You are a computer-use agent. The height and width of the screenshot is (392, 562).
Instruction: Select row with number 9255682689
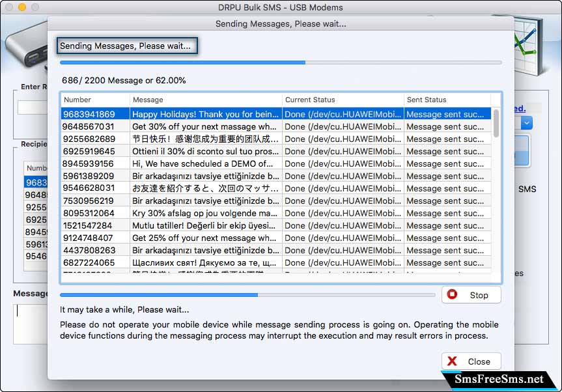pyautogui.click(x=275, y=139)
